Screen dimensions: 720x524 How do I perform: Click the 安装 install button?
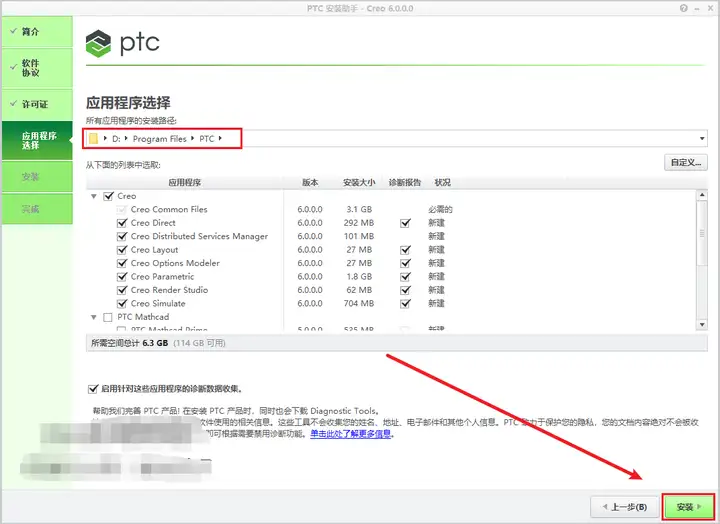[x=689, y=507]
